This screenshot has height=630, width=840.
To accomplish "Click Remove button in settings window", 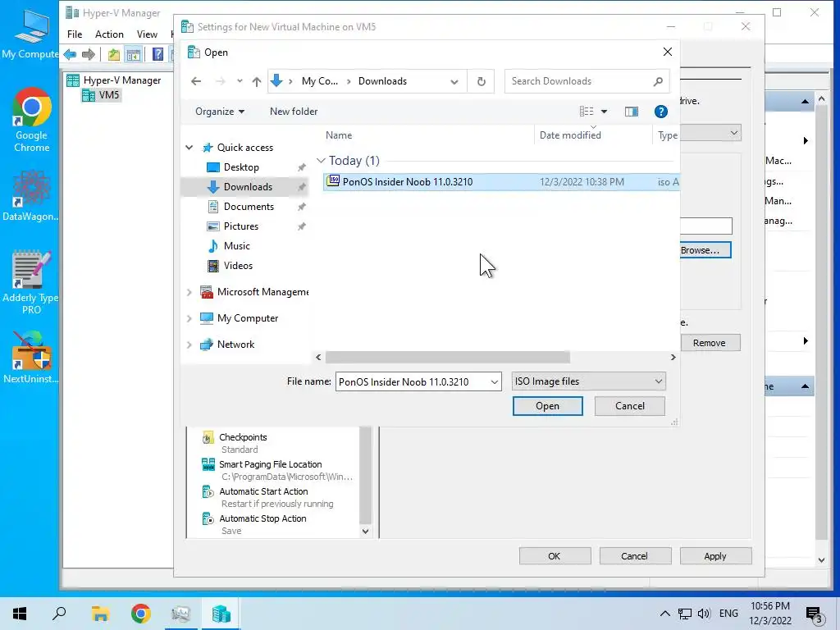I will 710,343.
